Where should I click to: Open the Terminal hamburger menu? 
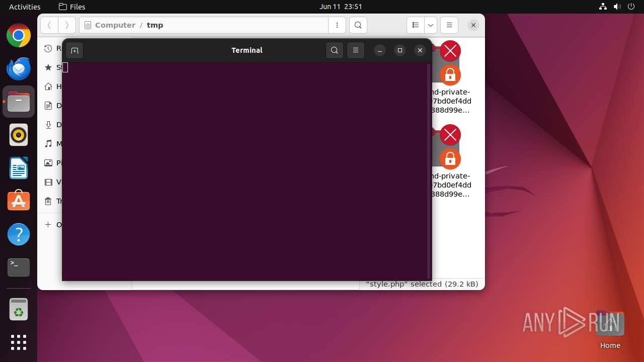pyautogui.click(x=356, y=50)
